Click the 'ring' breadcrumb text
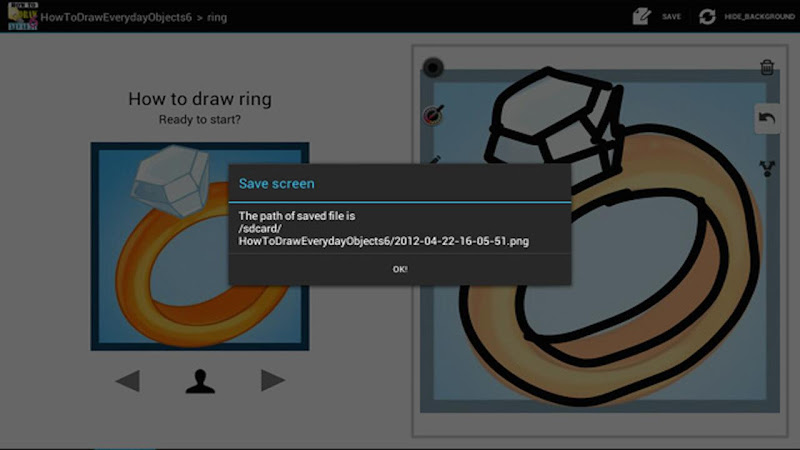This screenshot has width=800, height=450. pos(217,17)
